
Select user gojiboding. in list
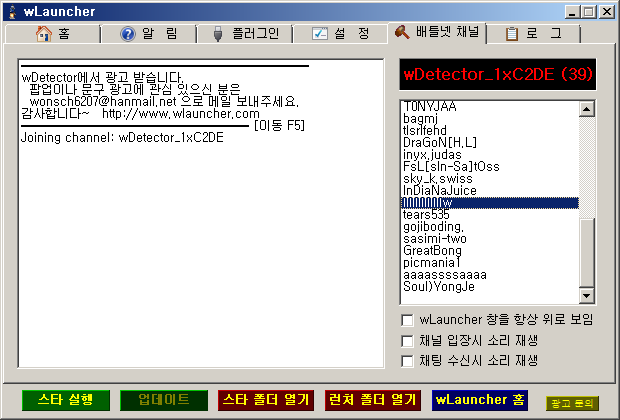pos(490,227)
